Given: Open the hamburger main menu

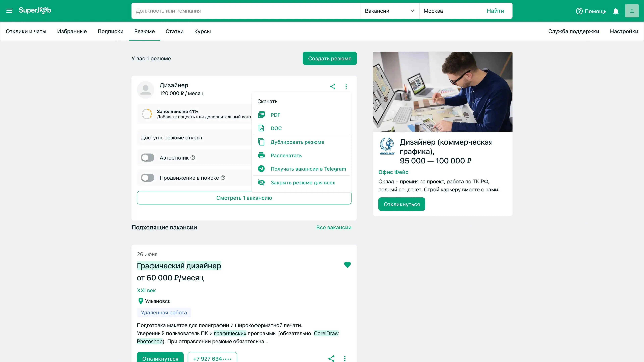Looking at the screenshot, I should pos(9,11).
